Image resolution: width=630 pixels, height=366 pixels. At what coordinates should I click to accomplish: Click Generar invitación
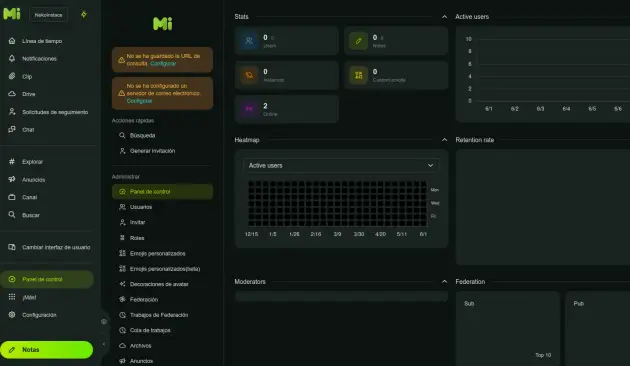click(152, 151)
